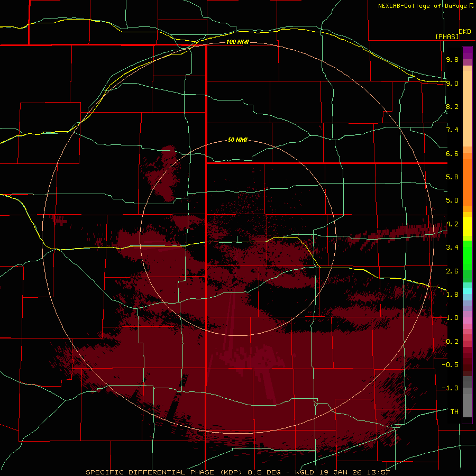
Task: Select the DKD product label
Action: pyautogui.click(x=465, y=32)
